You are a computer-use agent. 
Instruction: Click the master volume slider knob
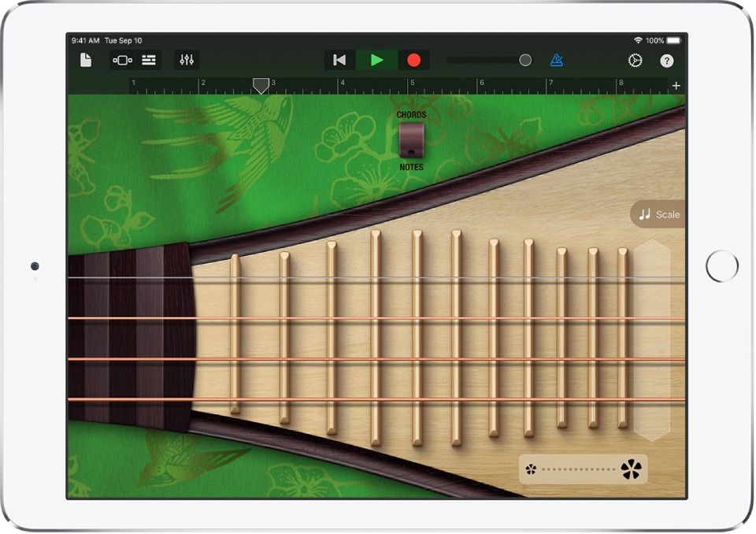[525, 61]
